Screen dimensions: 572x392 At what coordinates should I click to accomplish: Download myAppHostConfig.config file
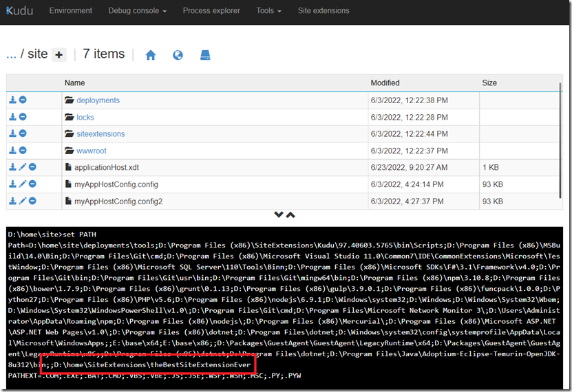[13, 184]
